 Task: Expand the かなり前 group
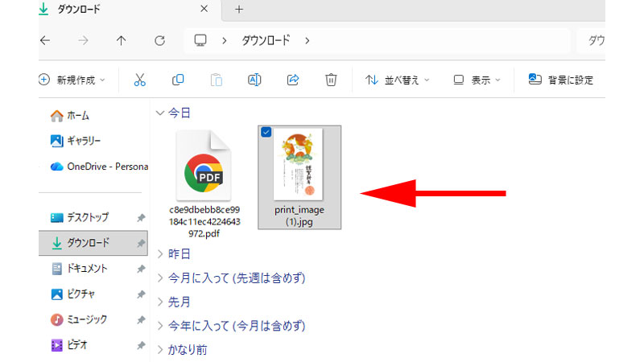pos(160,350)
